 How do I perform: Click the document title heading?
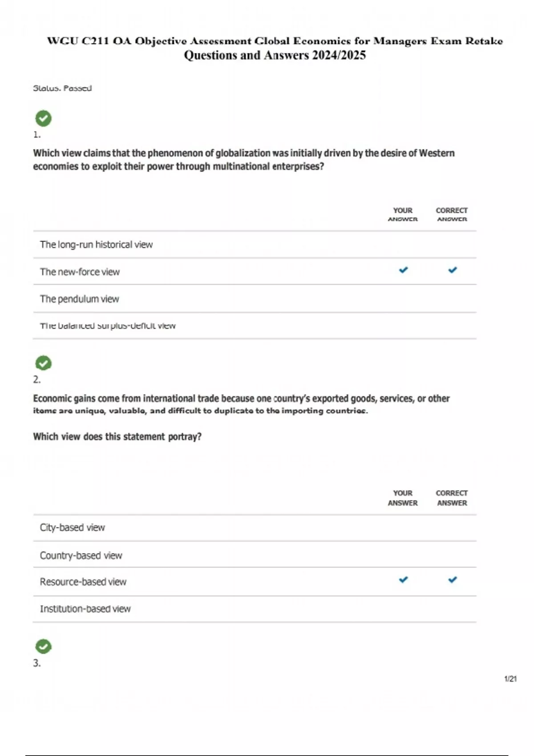(x=275, y=41)
